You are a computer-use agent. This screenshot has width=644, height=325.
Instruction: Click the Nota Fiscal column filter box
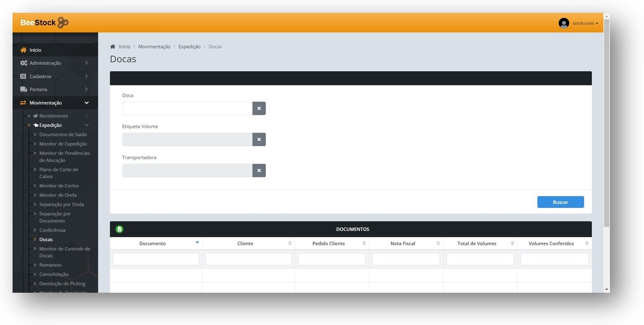point(406,259)
